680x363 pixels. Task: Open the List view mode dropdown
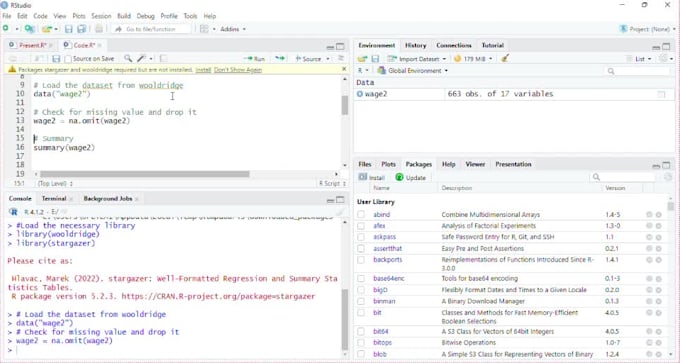click(x=639, y=59)
